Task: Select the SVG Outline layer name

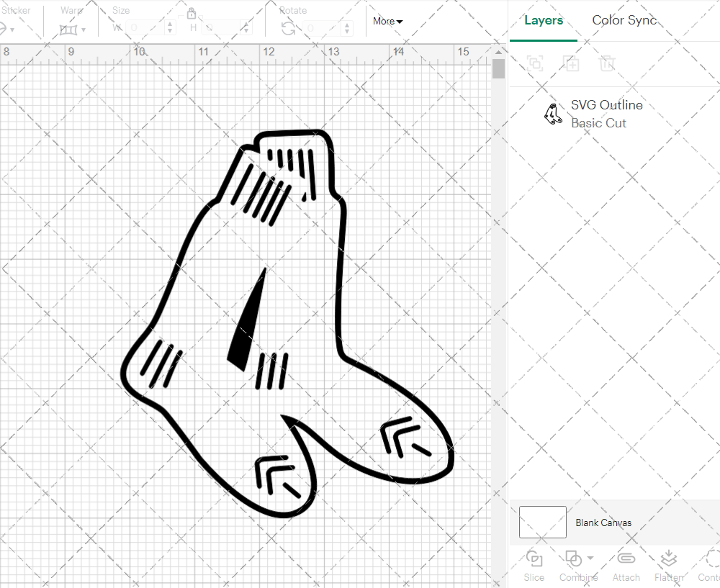Action: point(606,105)
